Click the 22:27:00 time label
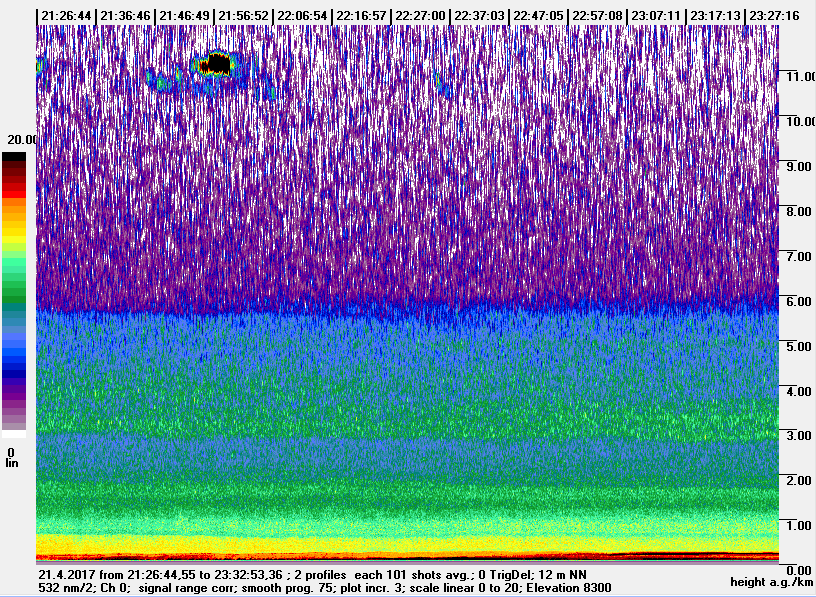Screen dimensions: 816x597 pos(420,16)
